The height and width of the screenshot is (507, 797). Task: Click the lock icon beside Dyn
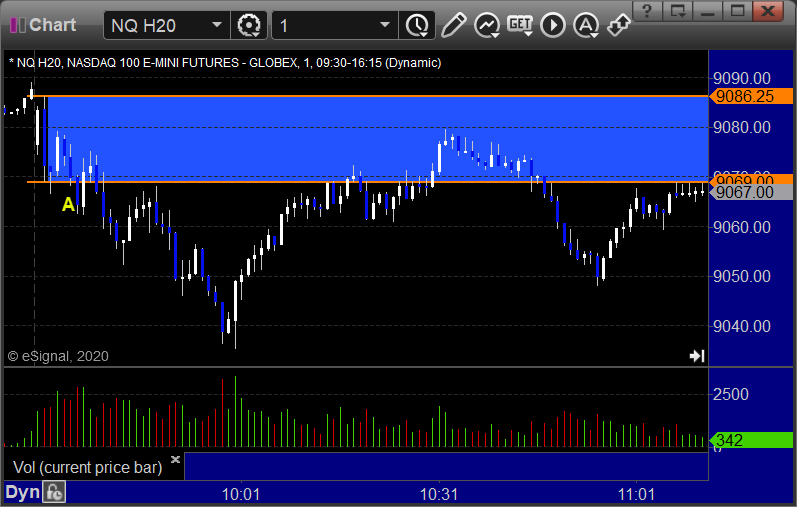tap(54, 492)
